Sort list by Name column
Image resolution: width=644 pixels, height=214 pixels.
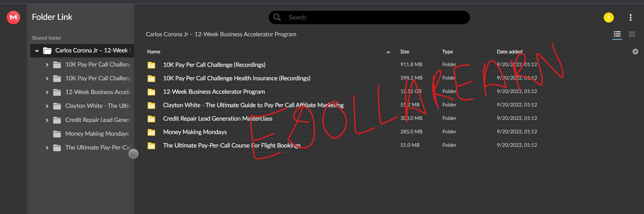154,52
